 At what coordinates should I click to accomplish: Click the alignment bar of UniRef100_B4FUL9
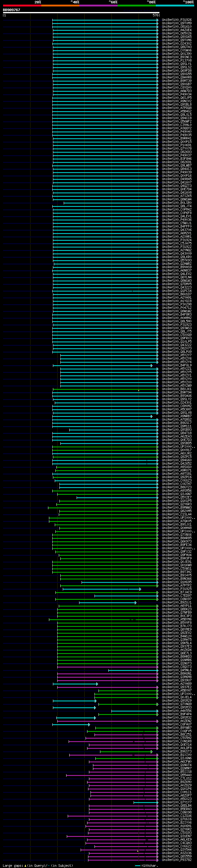[103, 365]
